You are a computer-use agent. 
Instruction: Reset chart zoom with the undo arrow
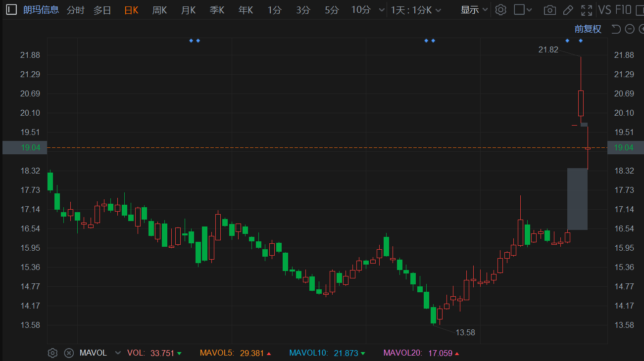point(616,29)
